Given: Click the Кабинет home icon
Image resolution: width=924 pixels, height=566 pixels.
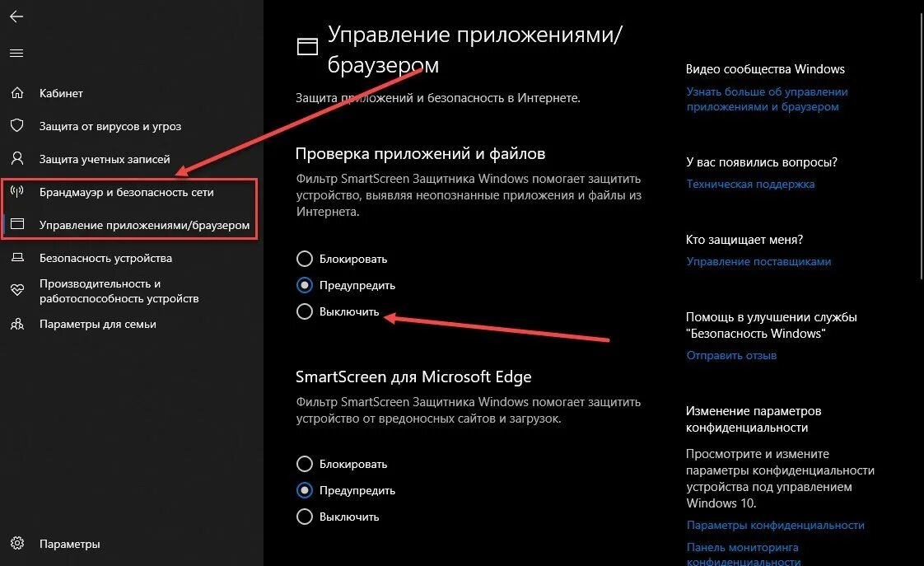Looking at the screenshot, I should pyautogui.click(x=16, y=93).
